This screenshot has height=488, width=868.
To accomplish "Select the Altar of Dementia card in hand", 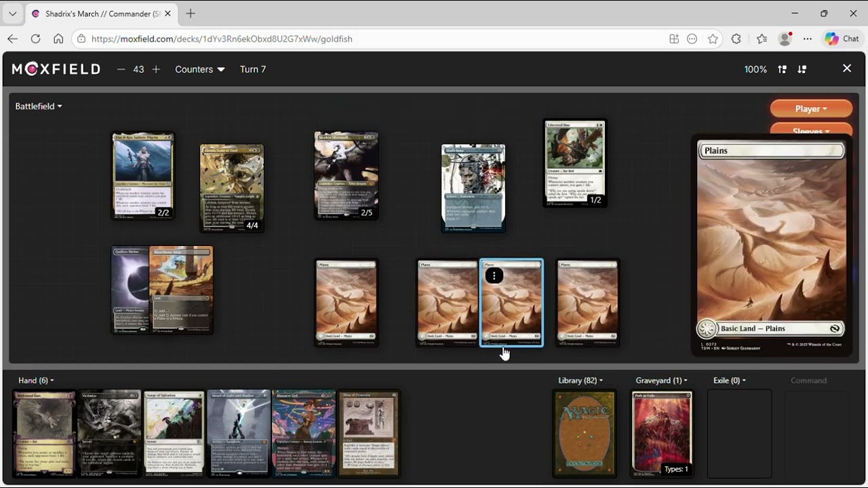I will tap(369, 434).
